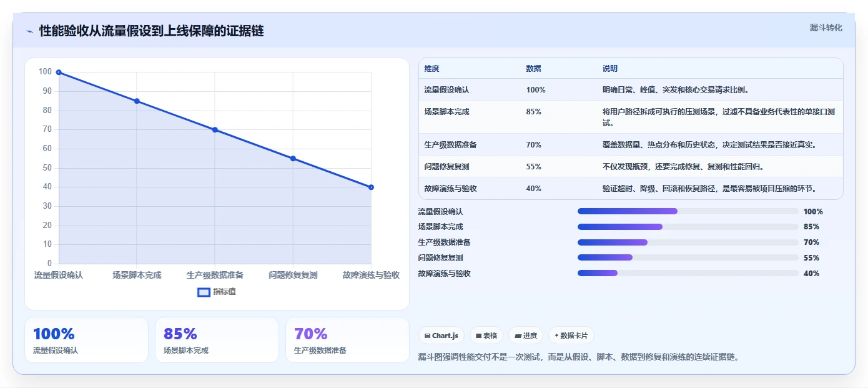Image resolution: width=868 pixels, height=388 pixels.
Task: Click the 40% value in the table
Action: [x=534, y=189]
